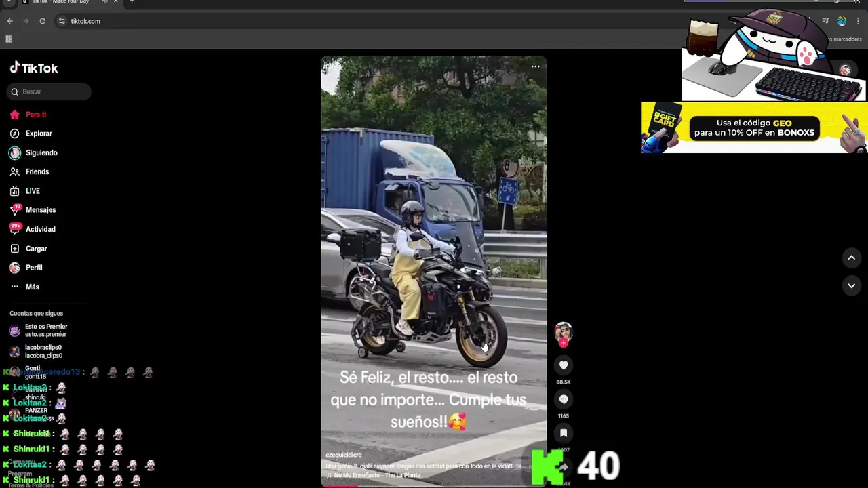868x488 pixels.
Task: View site information icon in address bar
Action: pyautogui.click(x=62, y=21)
